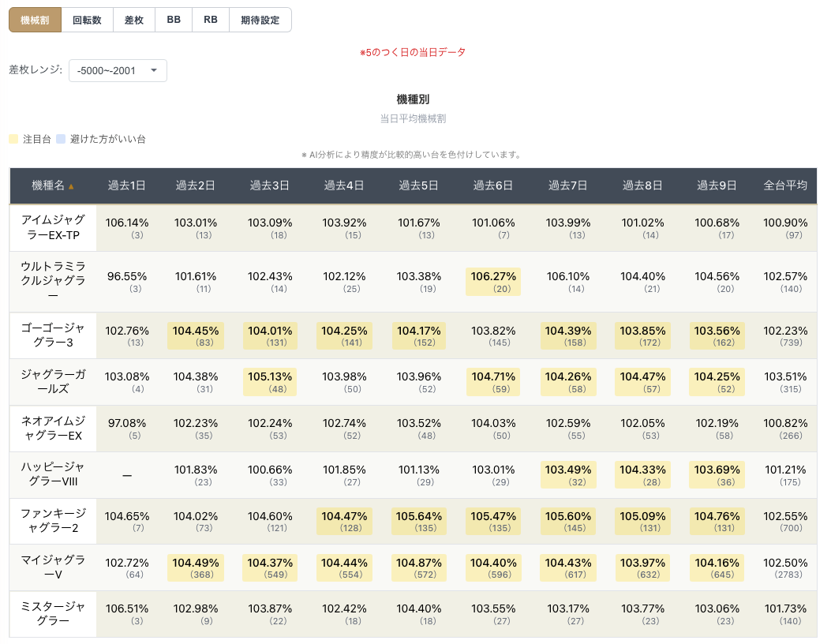The image size is (831, 644).
Task: Select the -5000~-2001 range combo box
Action: [118, 70]
